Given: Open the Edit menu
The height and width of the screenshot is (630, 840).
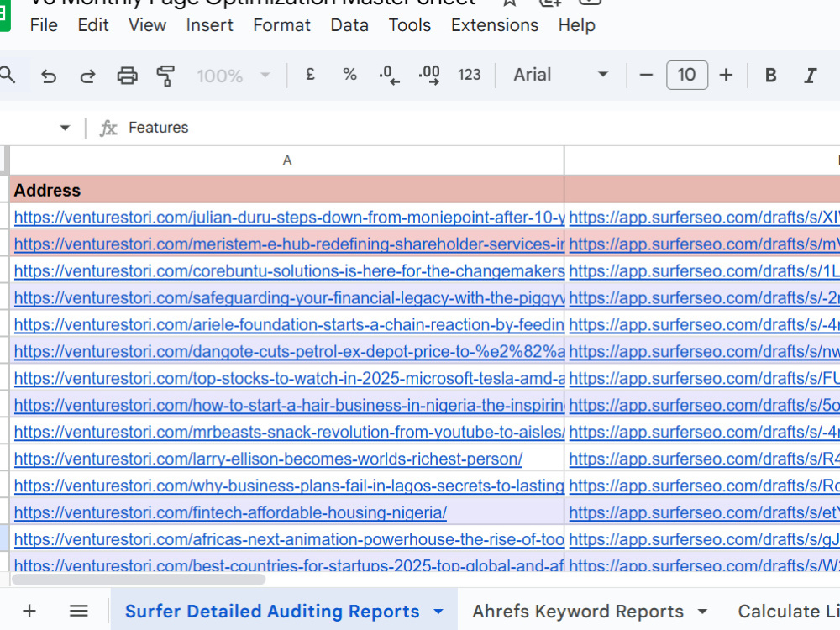Looking at the screenshot, I should 93,25.
